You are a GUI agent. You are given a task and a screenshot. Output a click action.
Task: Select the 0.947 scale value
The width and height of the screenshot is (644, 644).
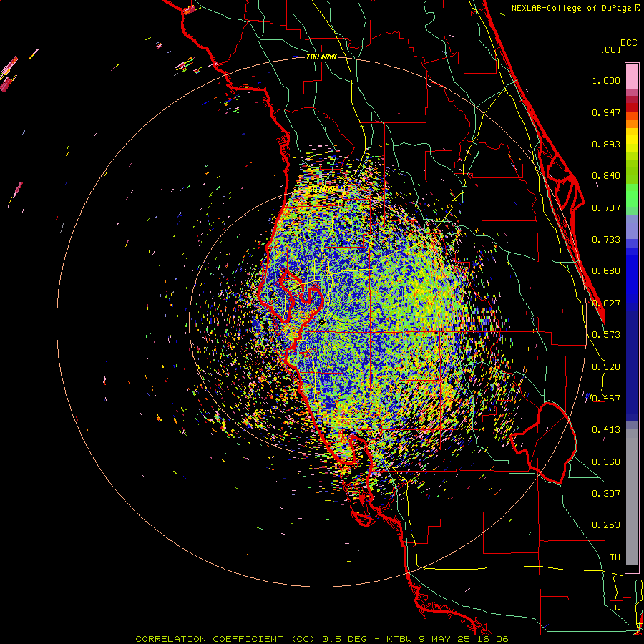tap(606, 112)
